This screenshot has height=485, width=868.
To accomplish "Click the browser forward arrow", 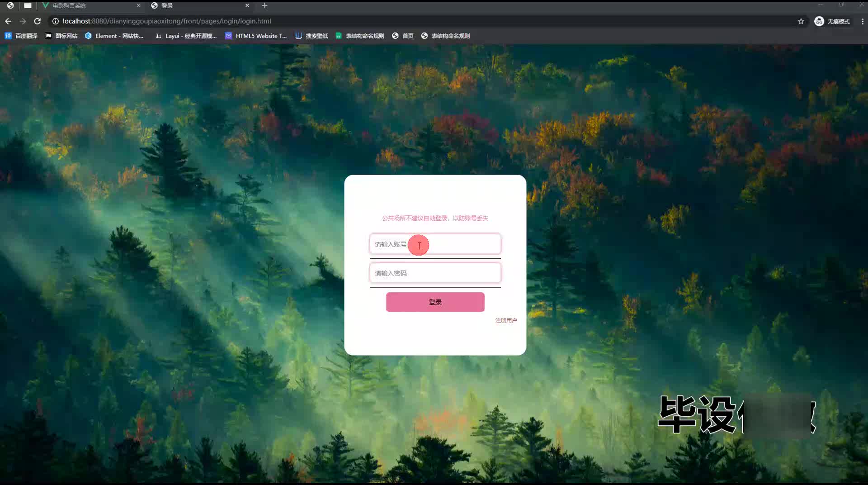I will point(23,21).
